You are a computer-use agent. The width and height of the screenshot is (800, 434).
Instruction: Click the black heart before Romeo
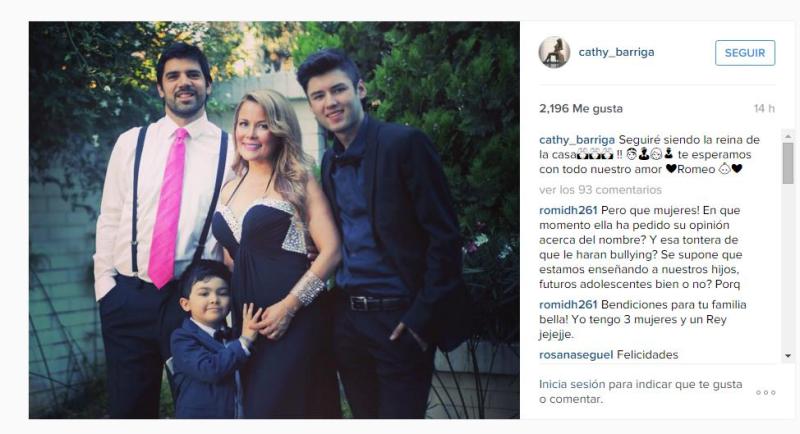click(671, 169)
